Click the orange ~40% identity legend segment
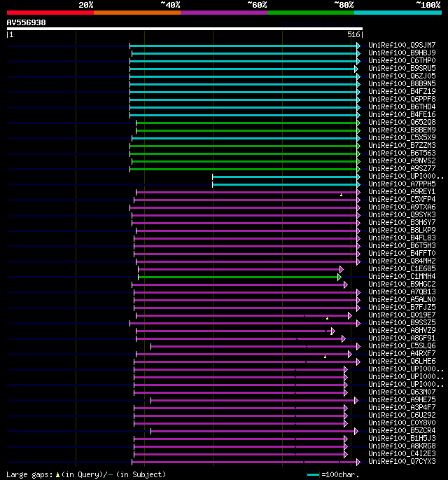The width and height of the screenshot is (448, 480). tap(137, 13)
